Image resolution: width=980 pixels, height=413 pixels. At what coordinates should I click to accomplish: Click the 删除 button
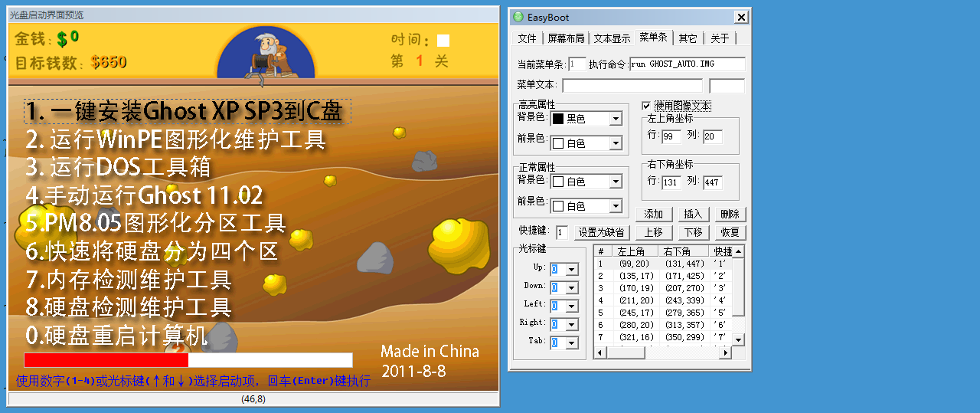(x=730, y=215)
